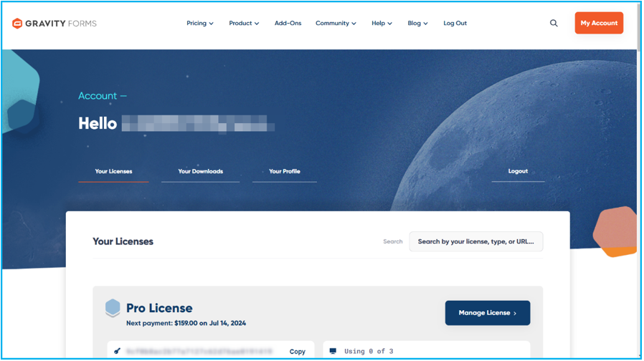The height and width of the screenshot is (361, 644).
Task: Click the Next payment $159.00 text
Action: 186,323
